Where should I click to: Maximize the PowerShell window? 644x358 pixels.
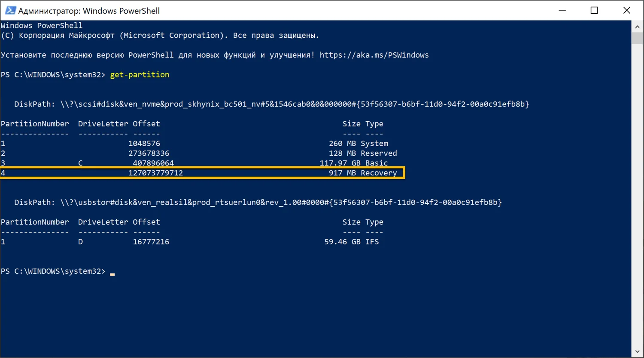[x=594, y=10]
